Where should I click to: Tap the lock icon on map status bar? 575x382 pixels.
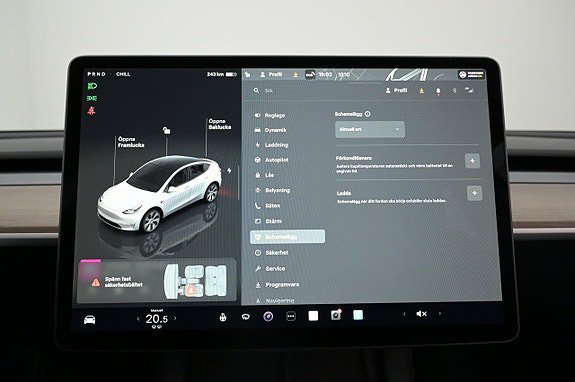coord(248,74)
